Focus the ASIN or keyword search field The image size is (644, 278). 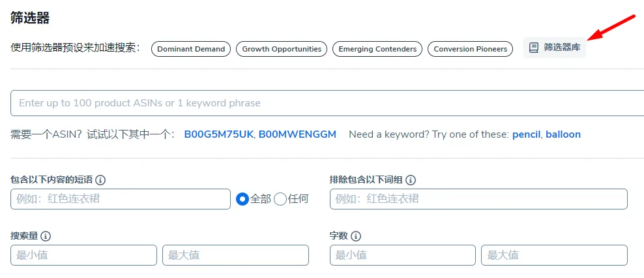click(x=327, y=103)
